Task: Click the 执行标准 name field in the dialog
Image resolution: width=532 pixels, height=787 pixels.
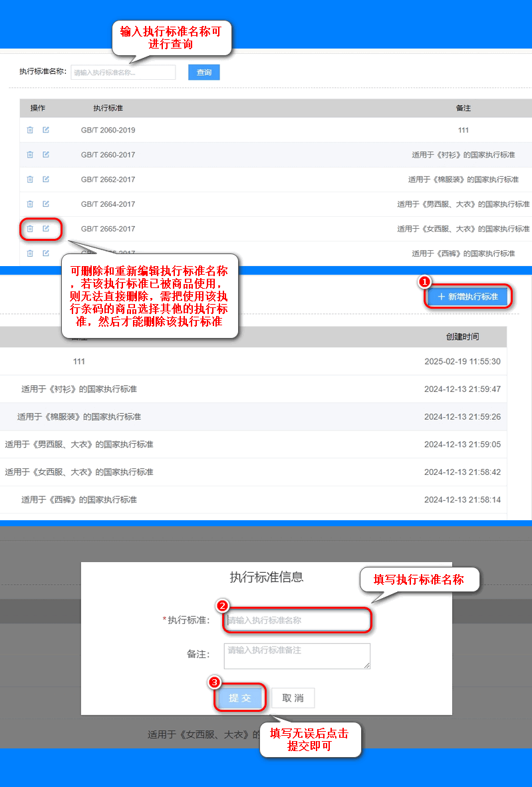Action: [297, 621]
